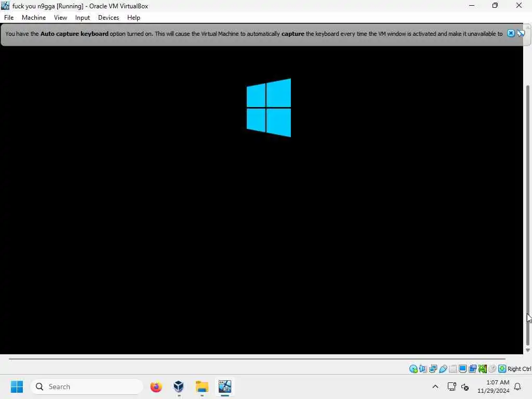Open the notification bell

click(x=517, y=387)
